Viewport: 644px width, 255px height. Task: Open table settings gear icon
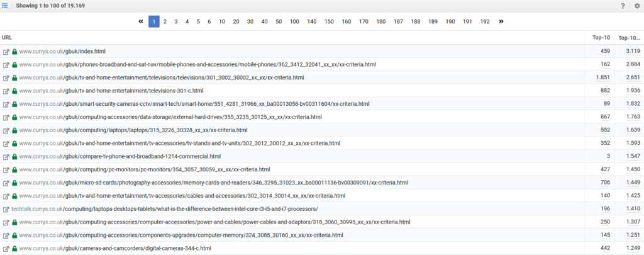point(636,6)
